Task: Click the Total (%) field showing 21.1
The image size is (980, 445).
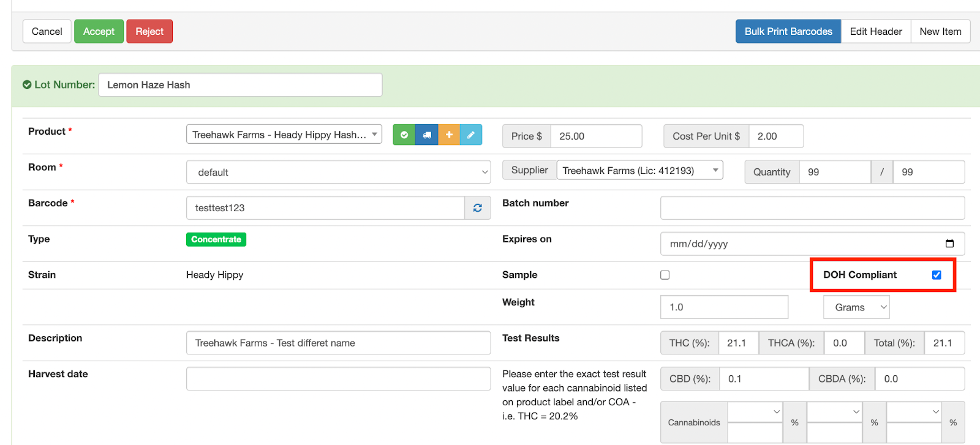Action: (944, 343)
